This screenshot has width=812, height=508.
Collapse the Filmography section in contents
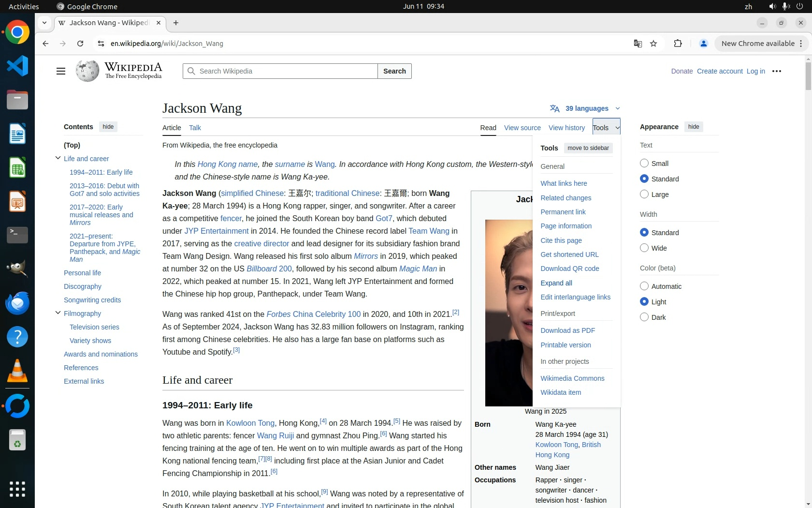tap(58, 313)
